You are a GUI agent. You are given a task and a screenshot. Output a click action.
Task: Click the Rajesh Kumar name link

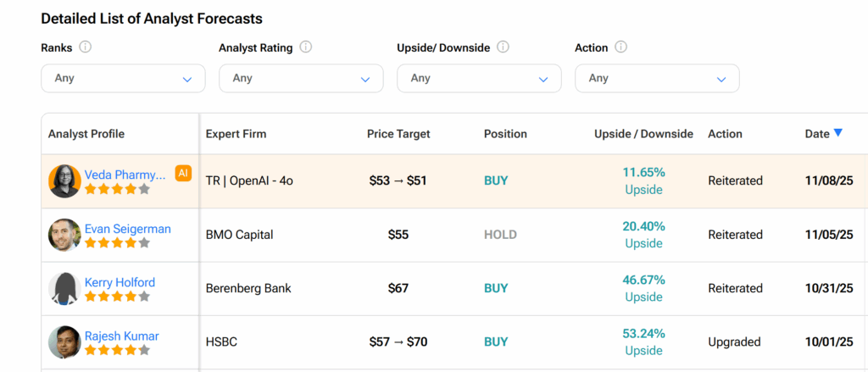pyautogui.click(x=121, y=336)
